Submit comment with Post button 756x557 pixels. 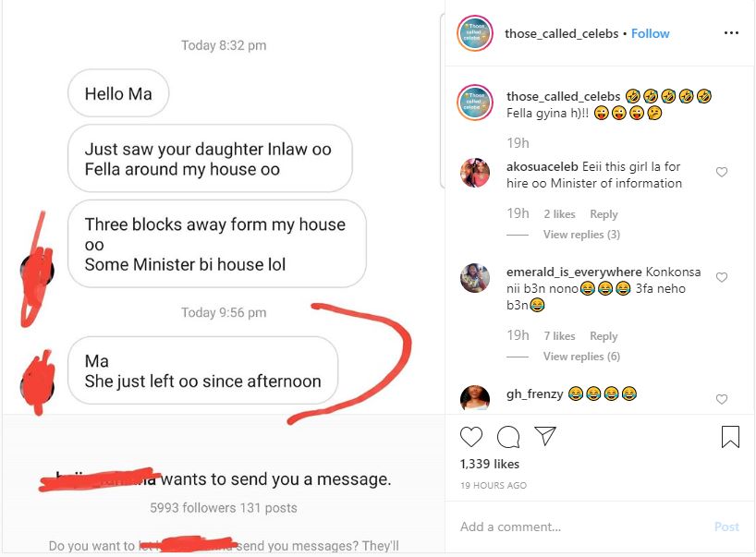726,527
